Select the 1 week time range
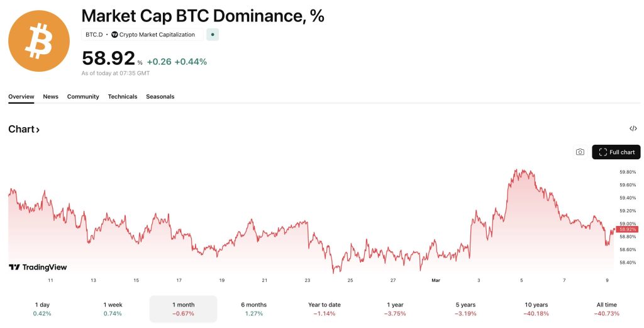Screen dimensions: 644x328 click(x=113, y=308)
